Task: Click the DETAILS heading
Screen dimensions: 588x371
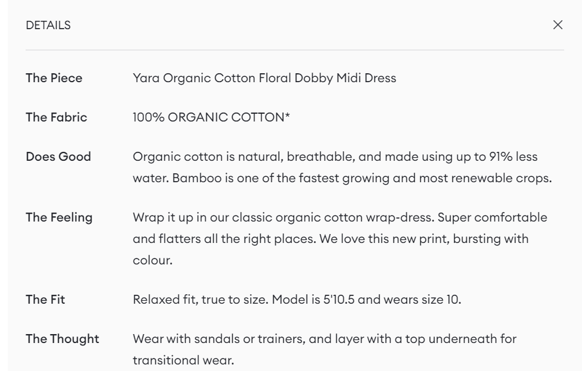Action: [48, 25]
